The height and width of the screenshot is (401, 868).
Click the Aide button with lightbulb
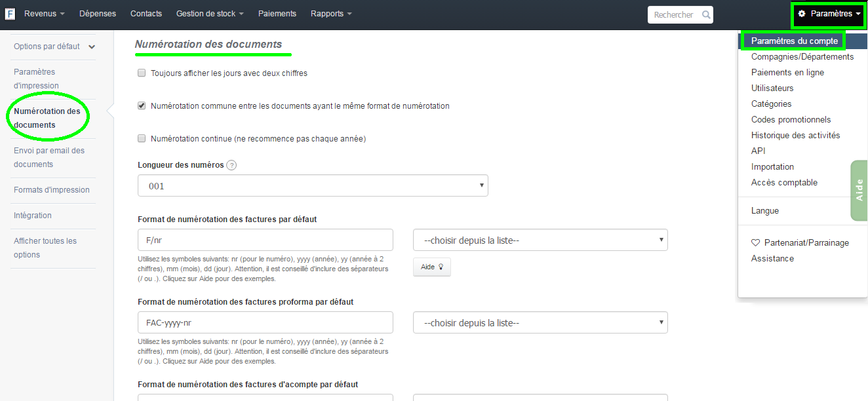point(431,267)
